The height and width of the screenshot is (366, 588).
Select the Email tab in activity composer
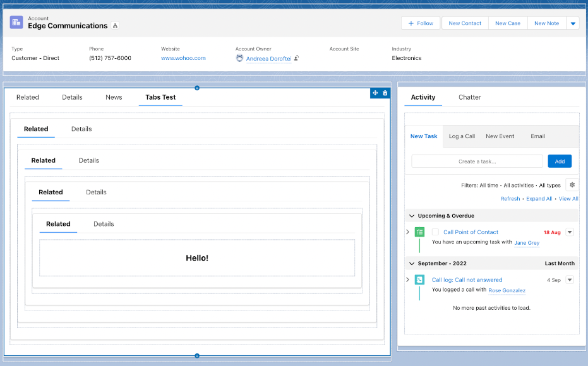click(x=537, y=136)
